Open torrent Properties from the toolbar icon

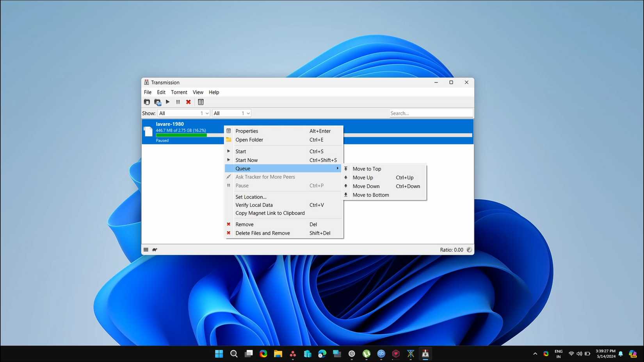201,102
